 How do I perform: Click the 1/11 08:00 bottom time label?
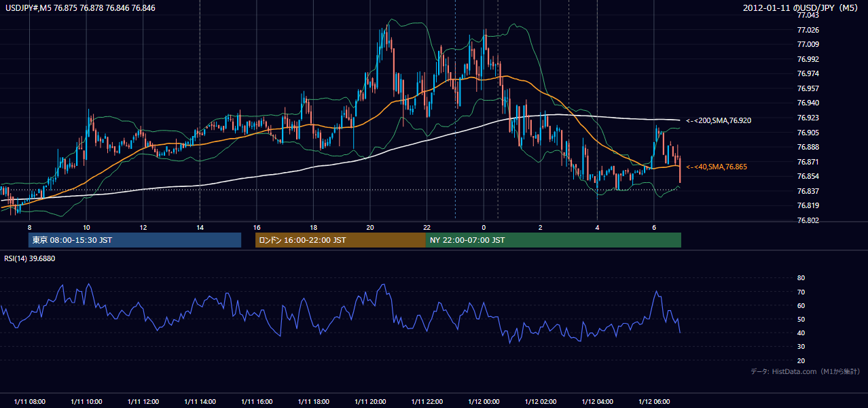click(x=29, y=401)
